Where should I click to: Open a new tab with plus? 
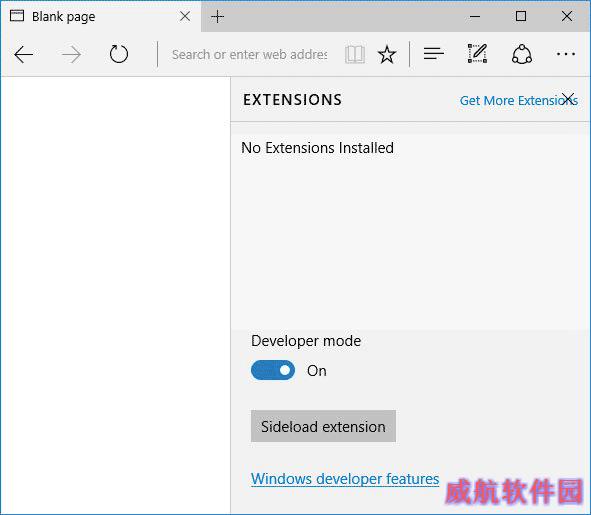click(x=217, y=17)
